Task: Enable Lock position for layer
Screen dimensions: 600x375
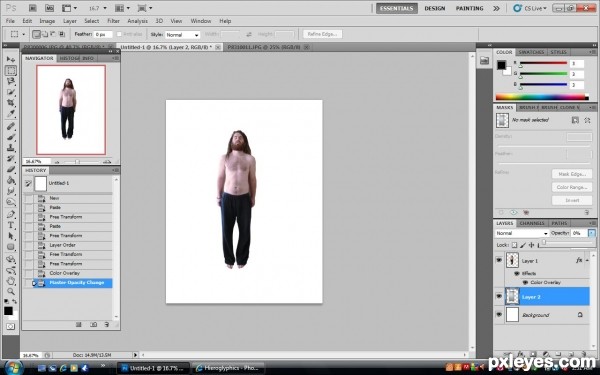Action: tap(531, 245)
